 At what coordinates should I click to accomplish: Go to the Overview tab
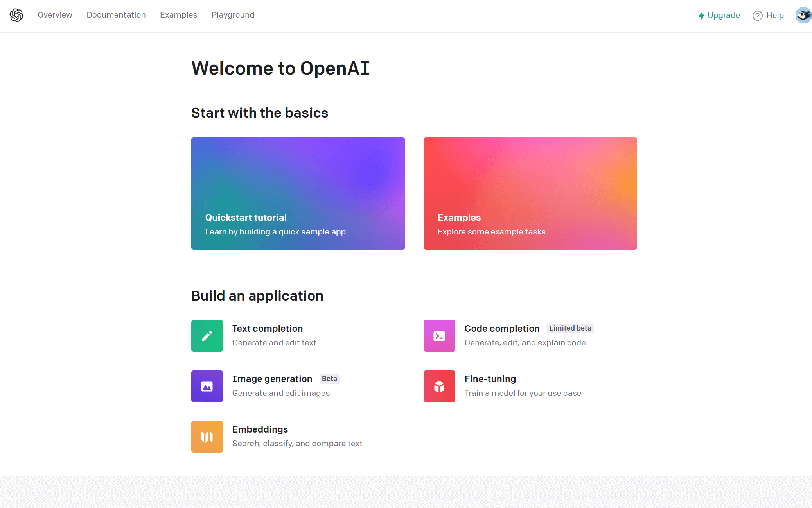[55, 15]
